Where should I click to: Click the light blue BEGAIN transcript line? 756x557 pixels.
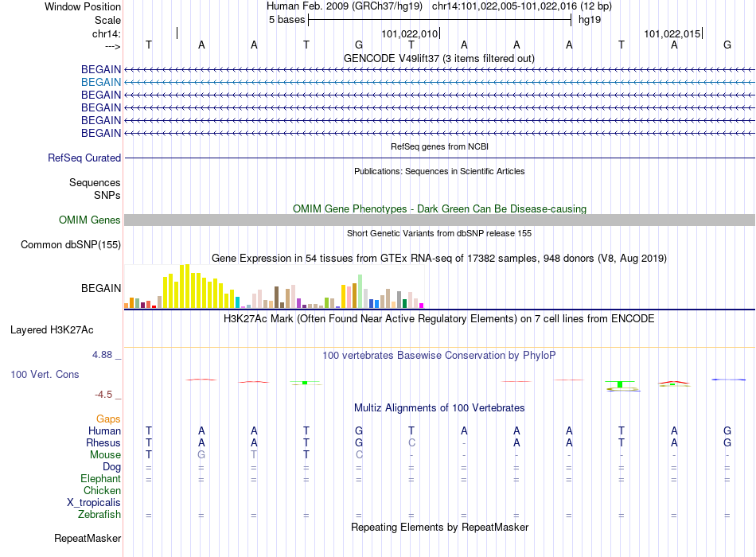pos(439,82)
